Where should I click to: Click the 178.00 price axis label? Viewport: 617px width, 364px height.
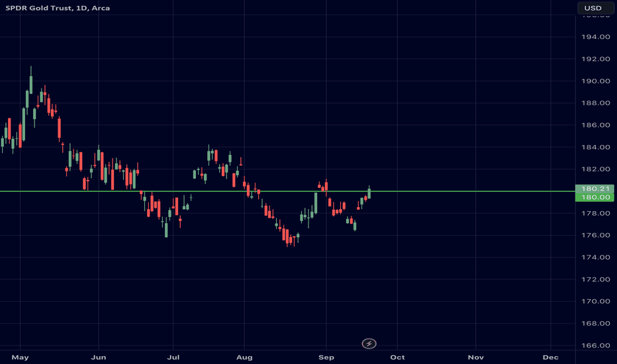coord(596,213)
